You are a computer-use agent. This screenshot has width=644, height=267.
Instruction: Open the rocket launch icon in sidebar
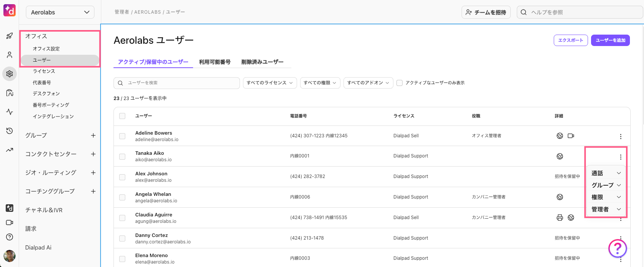[10, 36]
